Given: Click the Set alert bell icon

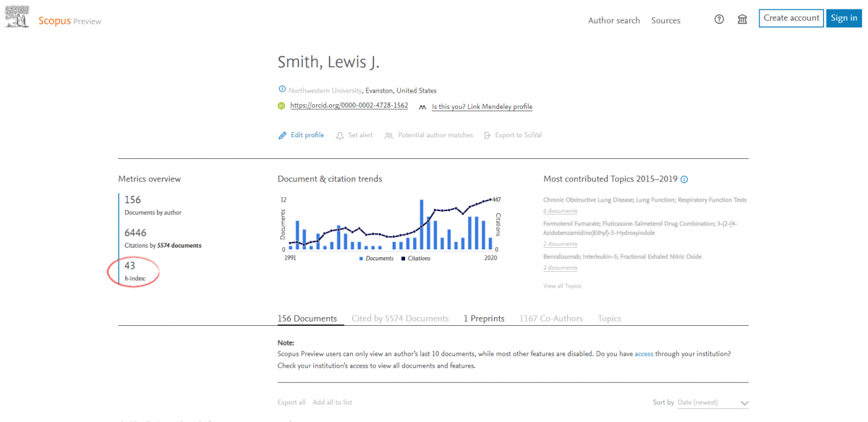Looking at the screenshot, I should coord(340,135).
